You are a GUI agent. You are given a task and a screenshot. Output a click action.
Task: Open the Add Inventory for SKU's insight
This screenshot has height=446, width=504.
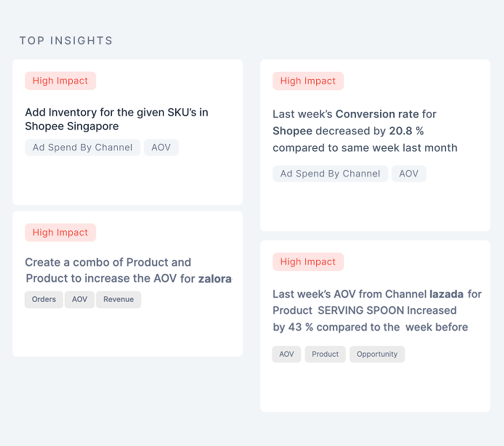coord(116,119)
